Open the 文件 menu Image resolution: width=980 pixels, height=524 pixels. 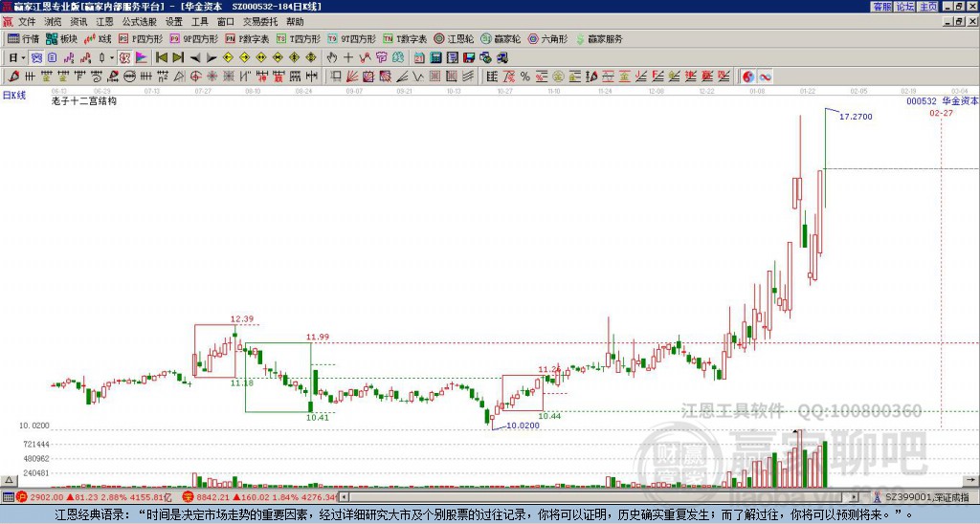(x=27, y=22)
